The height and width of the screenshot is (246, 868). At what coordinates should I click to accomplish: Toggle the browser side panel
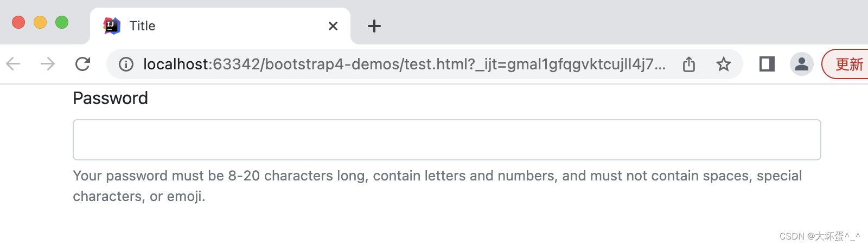pyautogui.click(x=767, y=64)
